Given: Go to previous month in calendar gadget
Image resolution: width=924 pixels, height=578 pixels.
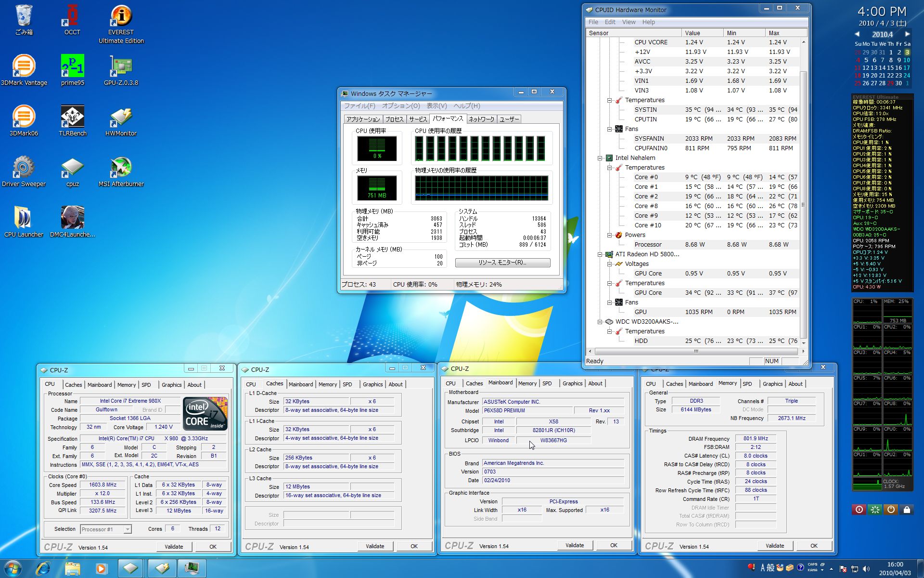Looking at the screenshot, I should (857, 34).
